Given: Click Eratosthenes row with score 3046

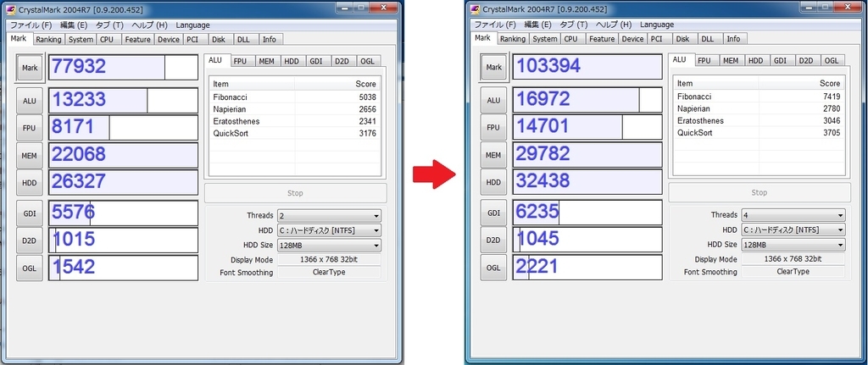Looking at the screenshot, I should pyautogui.click(x=759, y=120).
